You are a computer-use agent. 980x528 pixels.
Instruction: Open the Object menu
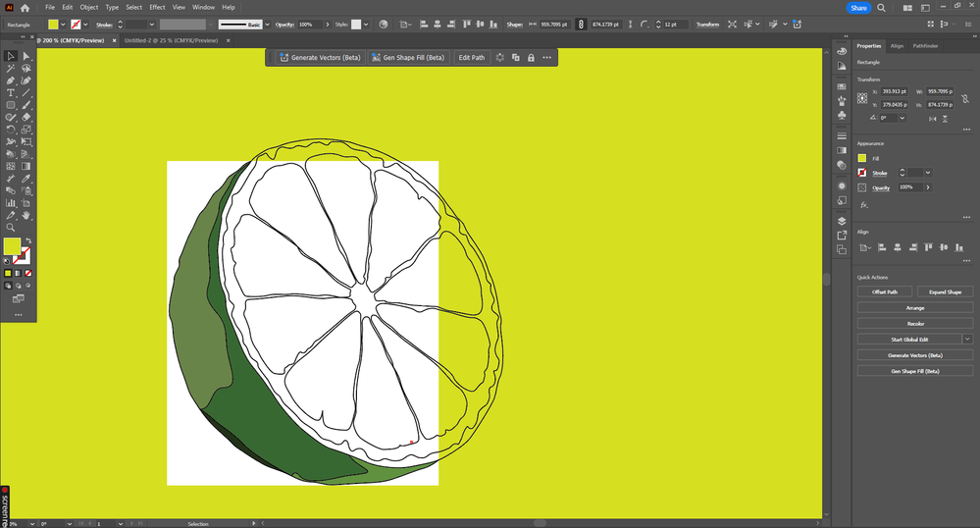tap(89, 7)
